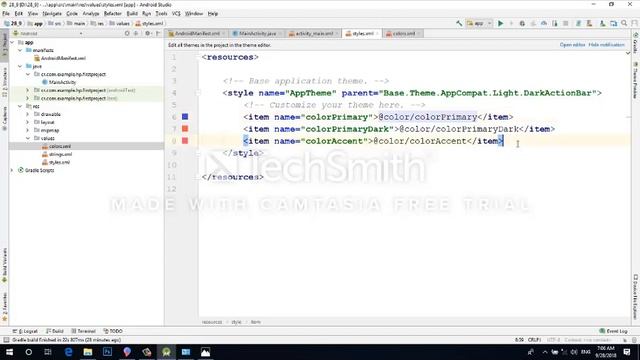Screen dimensions: 640x360
Task: Switch to the colors.xml editor tab
Action: [402, 33]
